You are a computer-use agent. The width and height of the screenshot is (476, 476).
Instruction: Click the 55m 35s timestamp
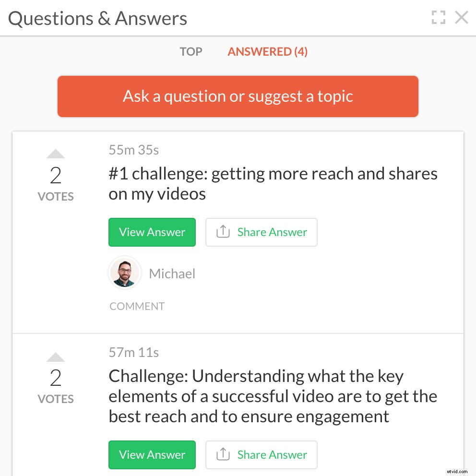click(x=133, y=150)
